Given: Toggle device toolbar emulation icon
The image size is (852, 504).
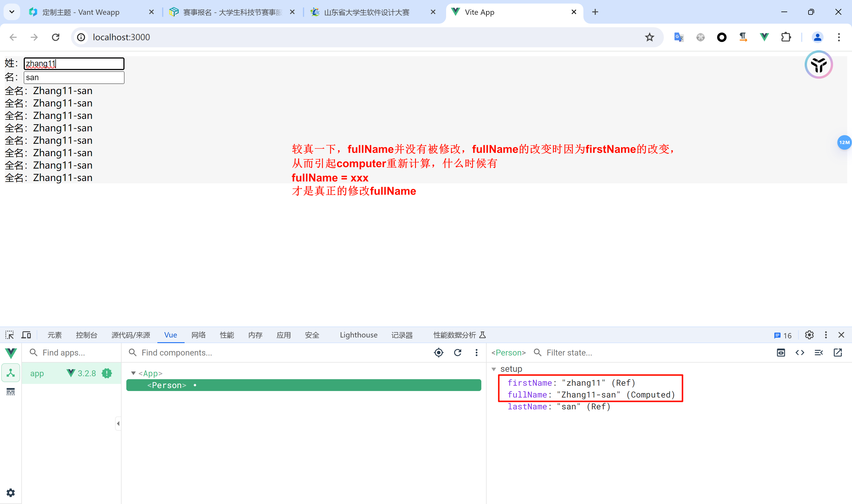Looking at the screenshot, I should pos(26,335).
